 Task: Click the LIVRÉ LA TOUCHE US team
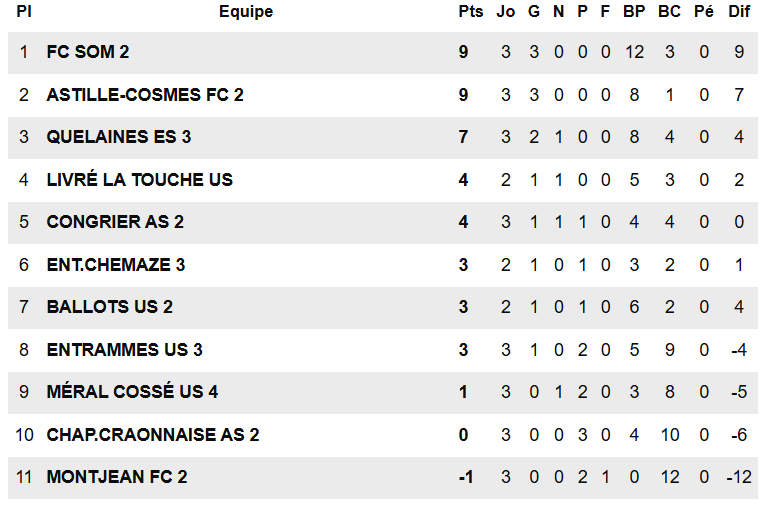pos(139,180)
